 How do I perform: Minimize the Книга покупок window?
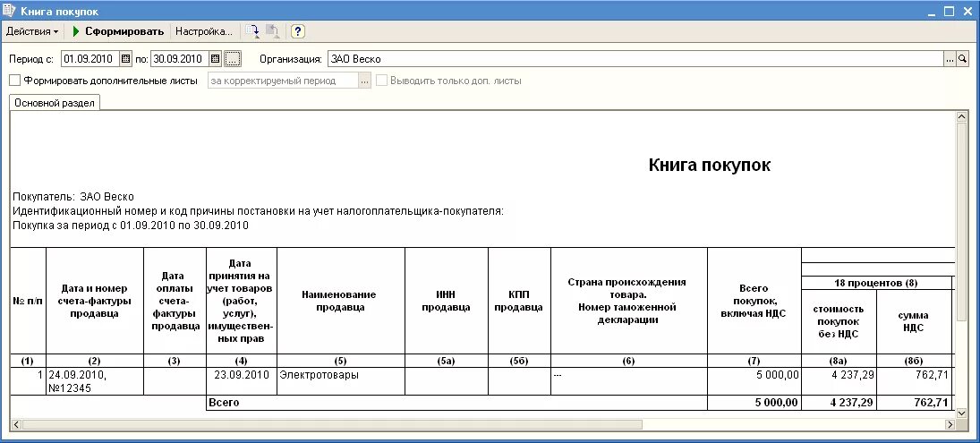click(933, 12)
